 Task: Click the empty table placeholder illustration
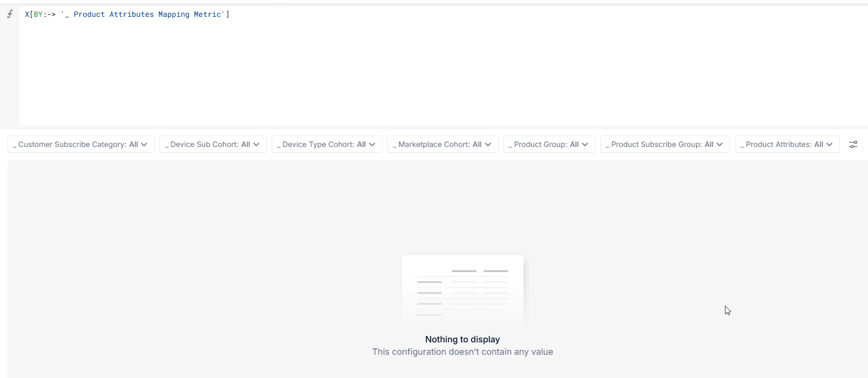tap(463, 290)
